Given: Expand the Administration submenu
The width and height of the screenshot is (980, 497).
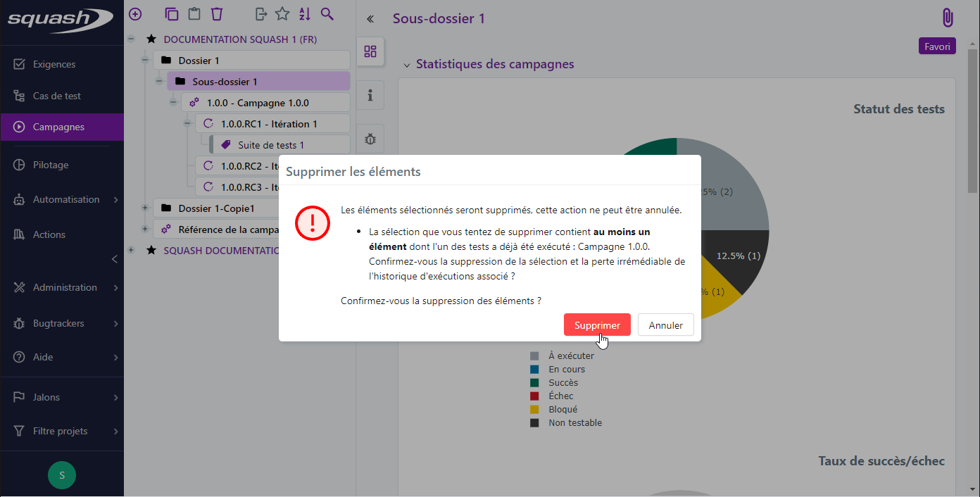Looking at the screenshot, I should pos(115,288).
